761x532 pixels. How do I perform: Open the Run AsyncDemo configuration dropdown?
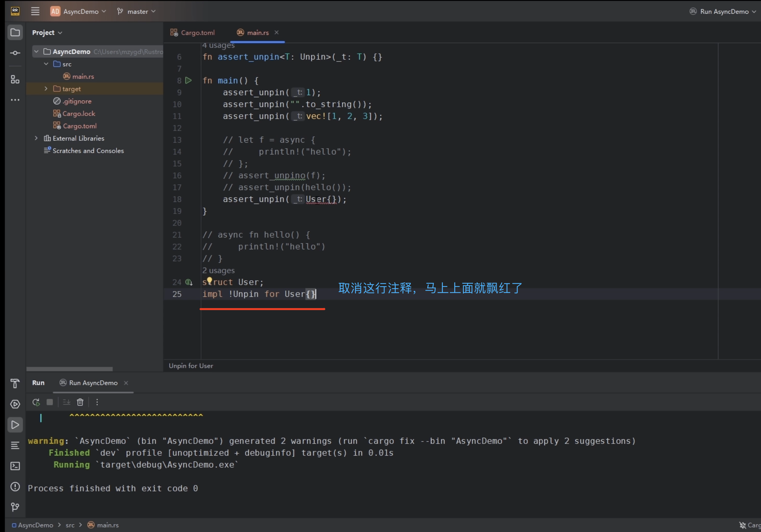point(724,11)
